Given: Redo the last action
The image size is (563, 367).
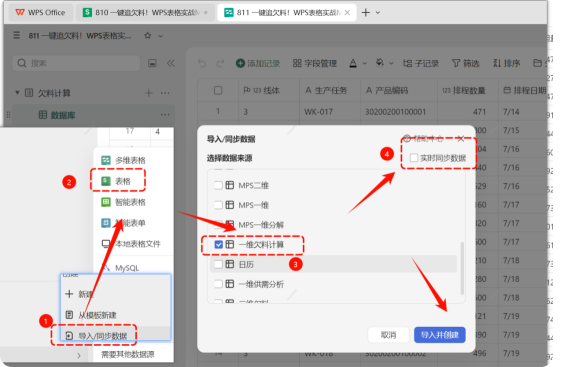Looking at the screenshot, I should (x=220, y=64).
